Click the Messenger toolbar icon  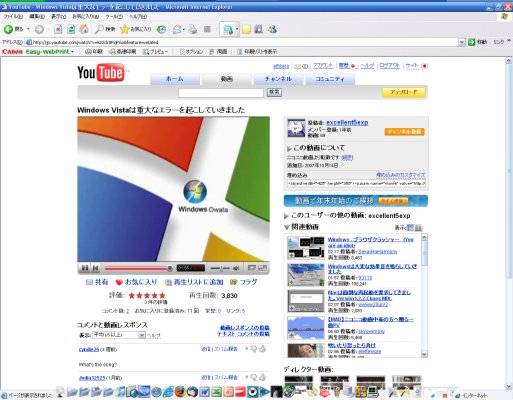[x=272, y=29]
